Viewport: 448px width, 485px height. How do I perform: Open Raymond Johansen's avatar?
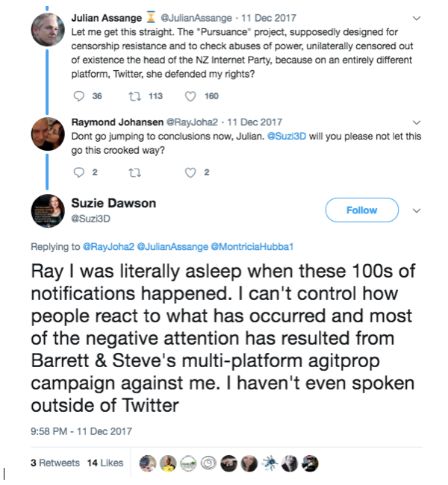click(x=48, y=134)
